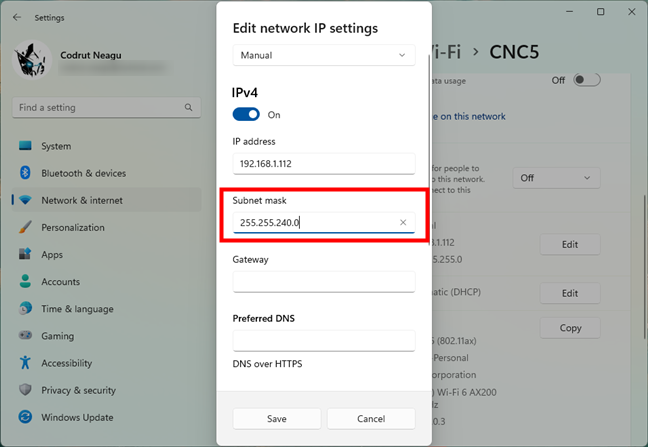Turn off the IPv4 toggle
The width and height of the screenshot is (648, 447).
[246, 115]
